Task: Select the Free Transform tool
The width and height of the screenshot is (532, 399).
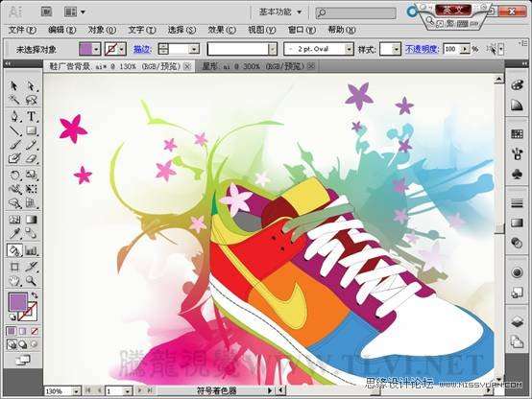Action: 31,189
